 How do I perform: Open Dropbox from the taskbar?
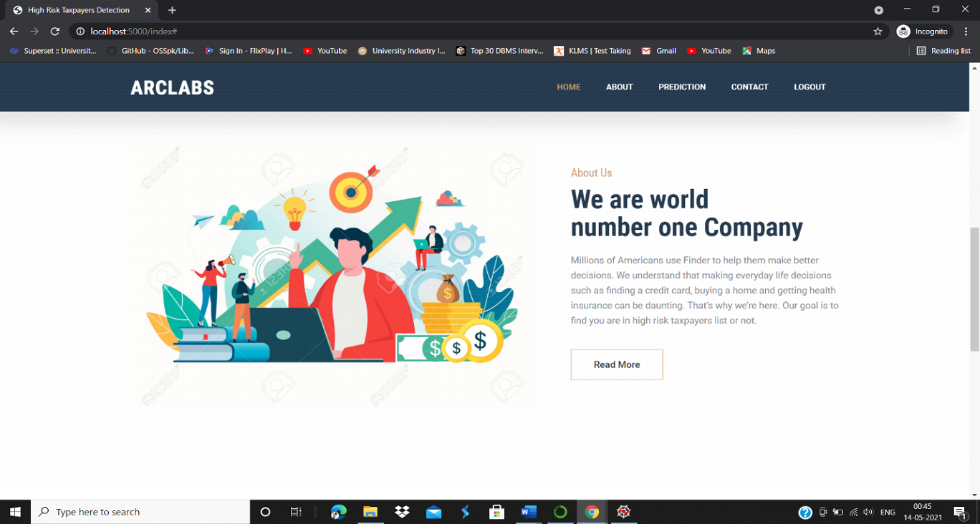click(402, 512)
